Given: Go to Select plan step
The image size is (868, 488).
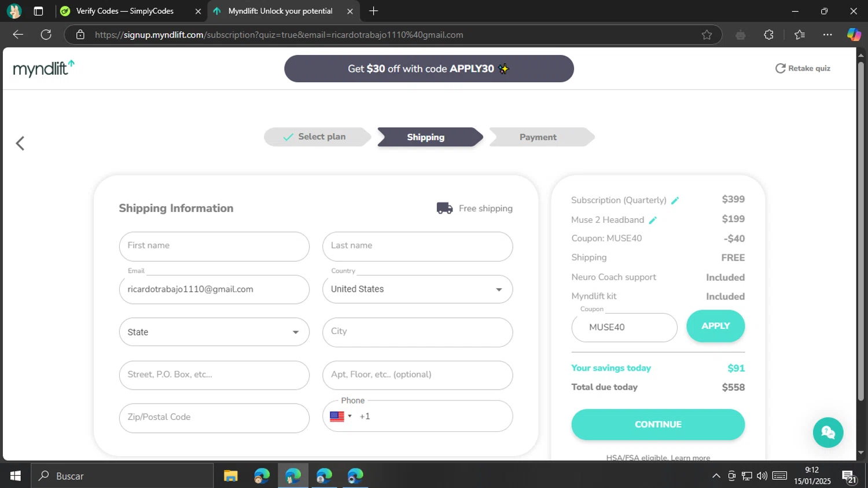Looking at the screenshot, I should [317, 137].
